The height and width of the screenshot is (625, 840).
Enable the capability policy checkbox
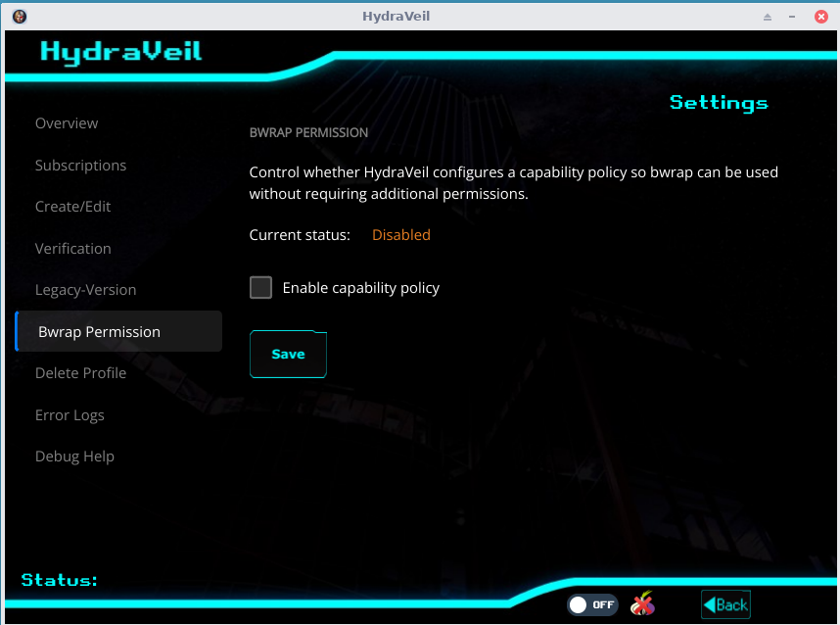(x=260, y=288)
